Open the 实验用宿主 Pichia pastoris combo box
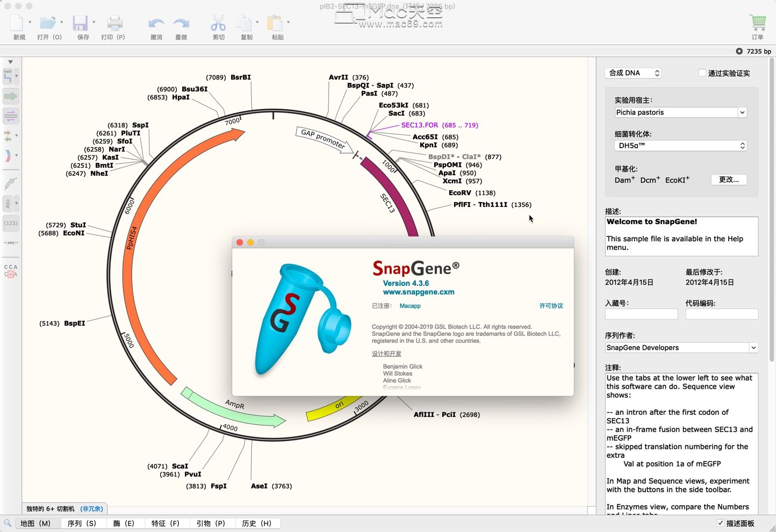Viewport: 776px width, 532px height. [x=681, y=112]
